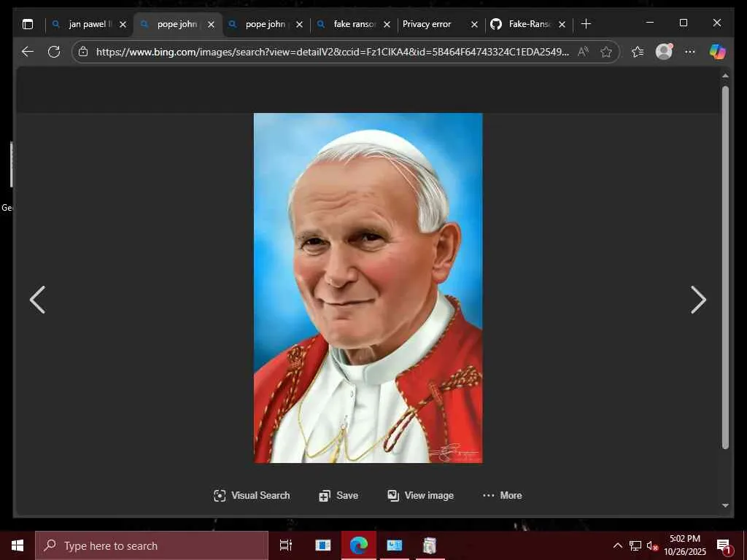Viewport: 747px width, 560px height.
Task: Show the previous image result
Action: pyautogui.click(x=38, y=300)
